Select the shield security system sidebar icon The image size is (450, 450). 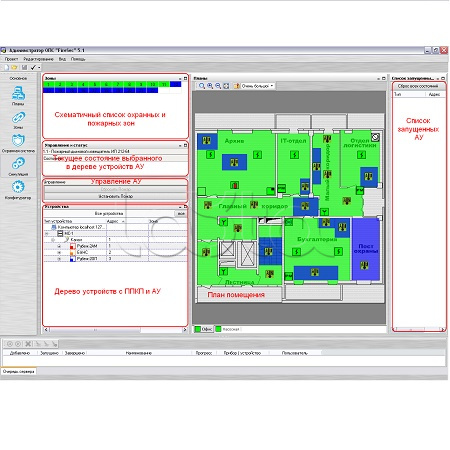[x=18, y=140]
